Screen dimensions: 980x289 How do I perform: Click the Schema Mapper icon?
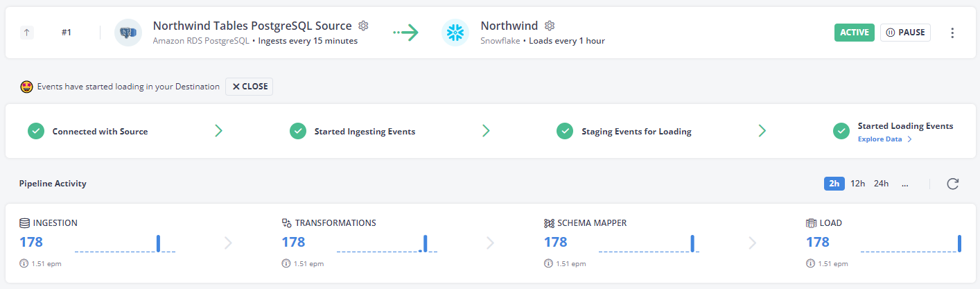[x=549, y=223]
